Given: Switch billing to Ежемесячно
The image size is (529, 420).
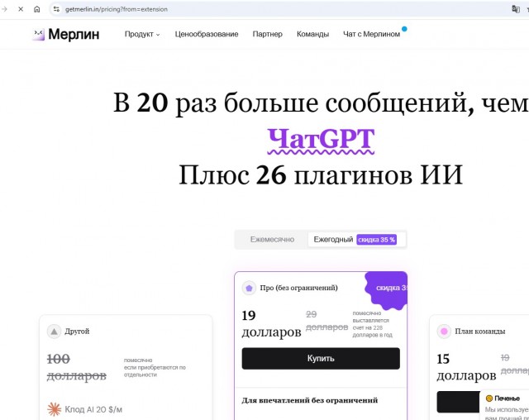Looking at the screenshot, I should (272, 240).
